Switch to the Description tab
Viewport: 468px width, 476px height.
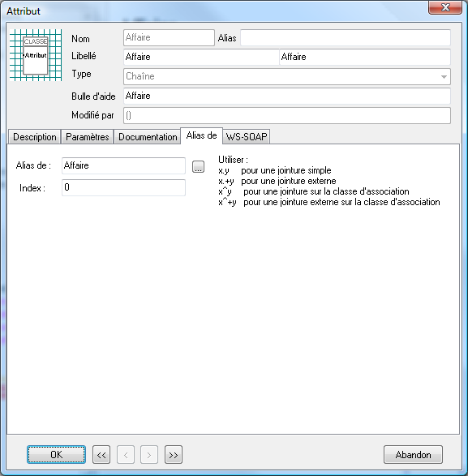coord(35,136)
